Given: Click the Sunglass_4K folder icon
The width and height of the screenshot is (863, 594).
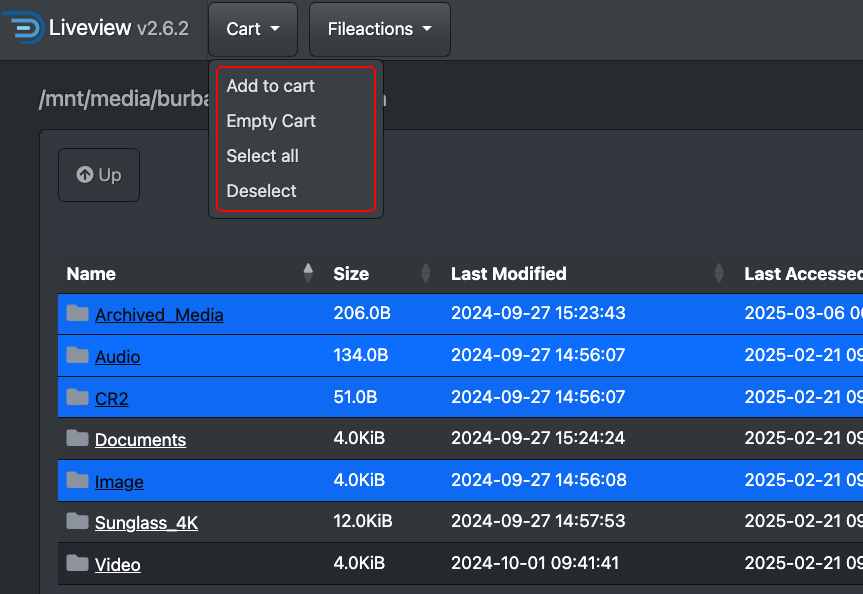Looking at the screenshot, I should [78, 522].
